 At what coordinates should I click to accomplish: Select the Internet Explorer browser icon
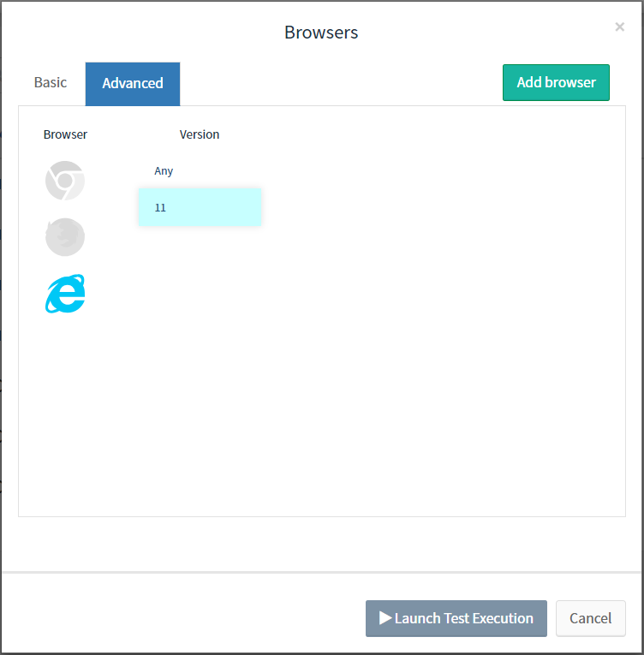pos(65,293)
